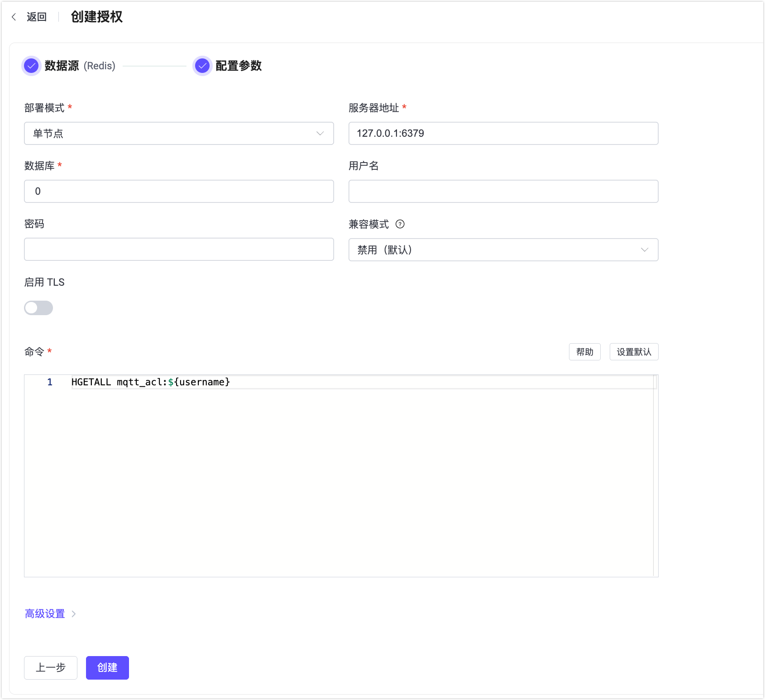Click the 返回 link

36,16
